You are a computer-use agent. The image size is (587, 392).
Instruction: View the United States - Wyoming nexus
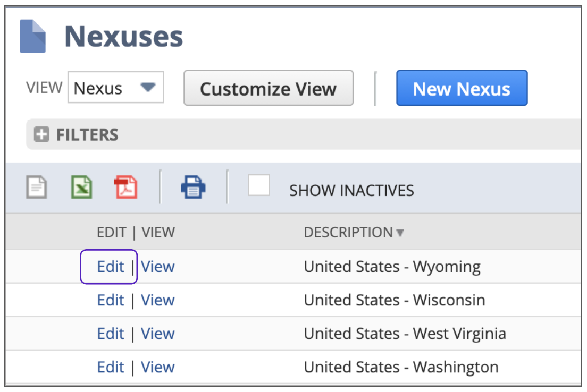click(x=158, y=267)
